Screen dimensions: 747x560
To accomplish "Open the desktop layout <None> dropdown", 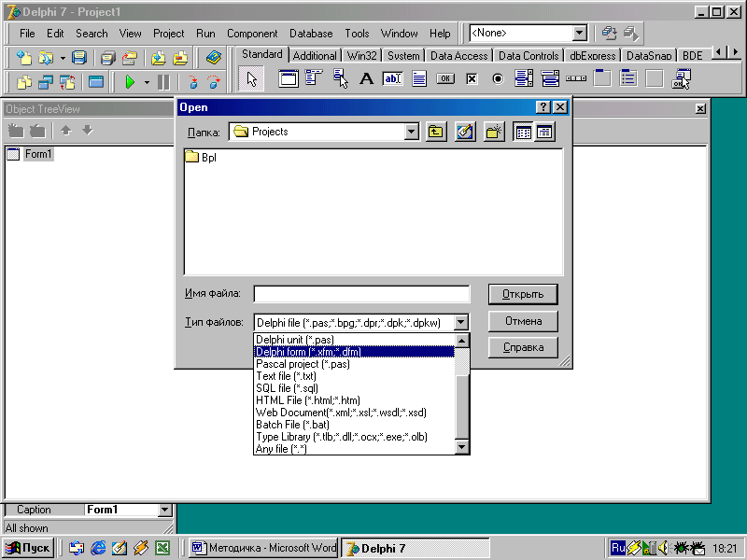I will 579,33.
